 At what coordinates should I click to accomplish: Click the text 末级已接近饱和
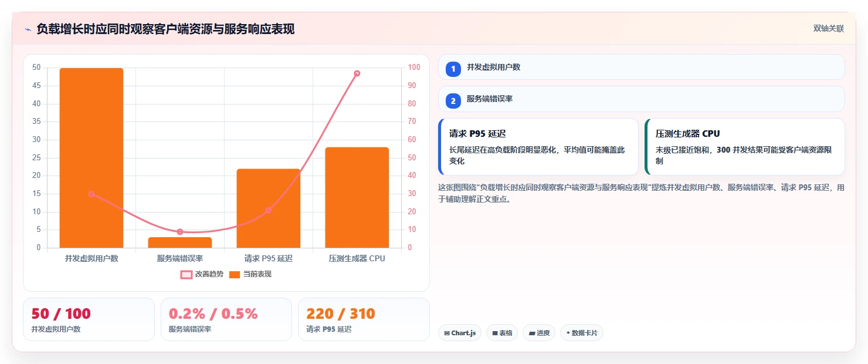click(683, 150)
